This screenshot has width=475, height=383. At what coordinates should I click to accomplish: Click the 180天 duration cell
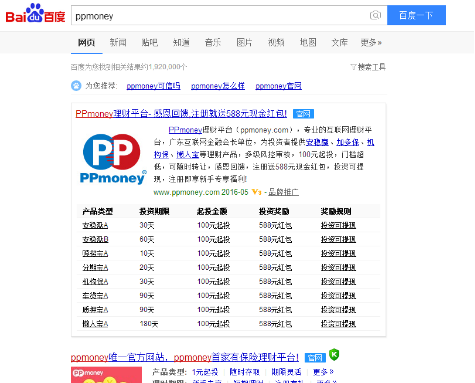[x=149, y=324]
